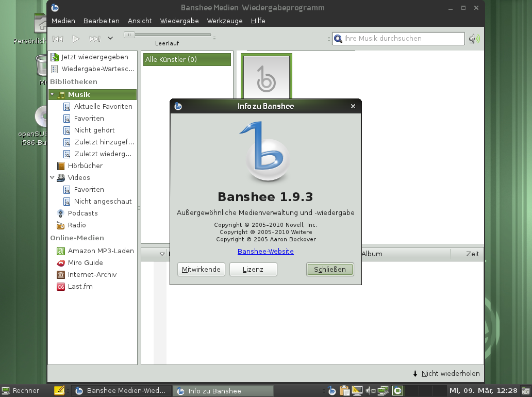The width and height of the screenshot is (532, 397).
Task: Open the Medien menu
Action: click(63, 21)
